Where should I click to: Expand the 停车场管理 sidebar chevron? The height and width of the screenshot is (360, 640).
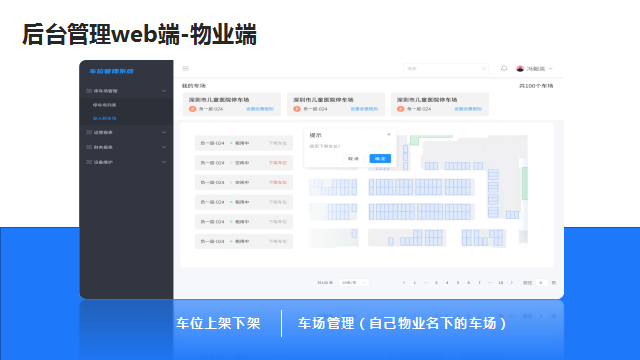click(x=164, y=91)
